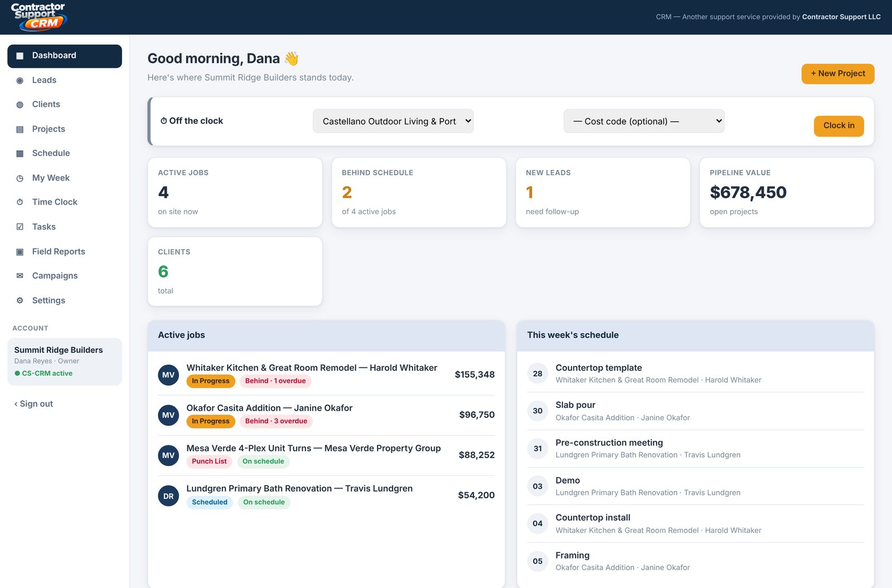Open the Cost code (optional) dropdown
Screen dimensions: 892x588
644,121
